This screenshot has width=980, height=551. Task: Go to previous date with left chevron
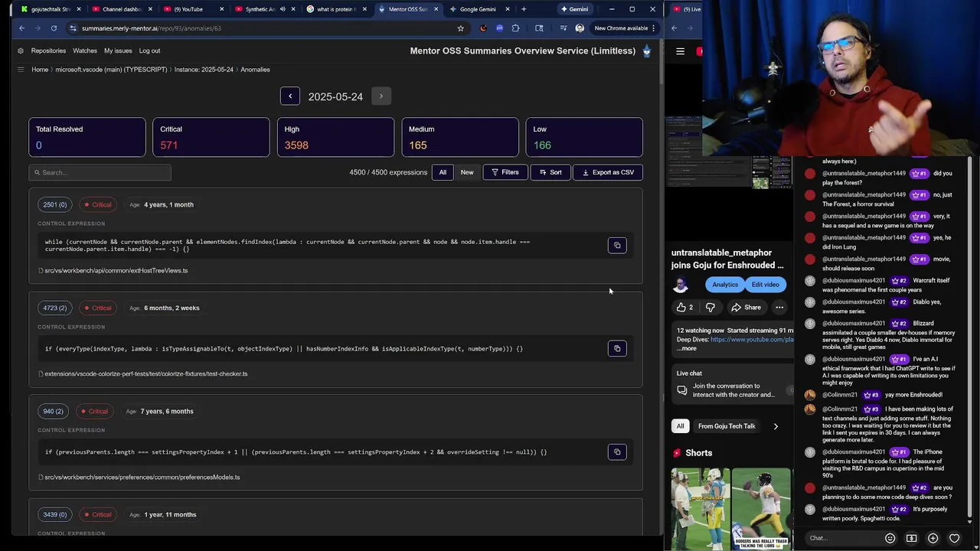coord(290,96)
